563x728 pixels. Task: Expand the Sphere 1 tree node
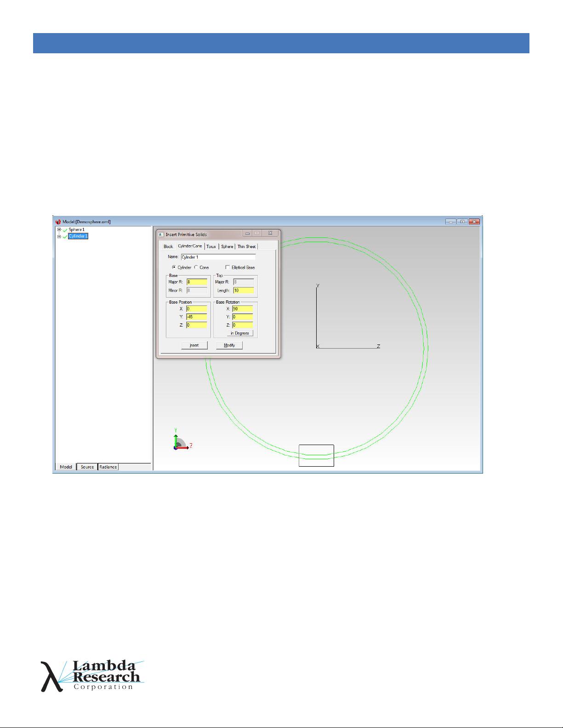[x=59, y=230]
